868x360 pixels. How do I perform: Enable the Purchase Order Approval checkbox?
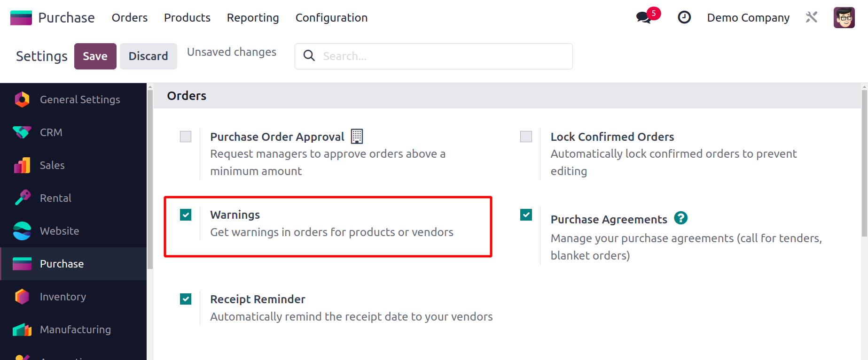pos(186,137)
